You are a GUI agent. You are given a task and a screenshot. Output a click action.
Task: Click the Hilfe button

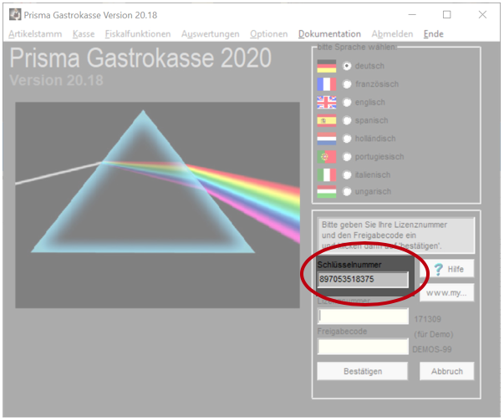click(x=447, y=269)
